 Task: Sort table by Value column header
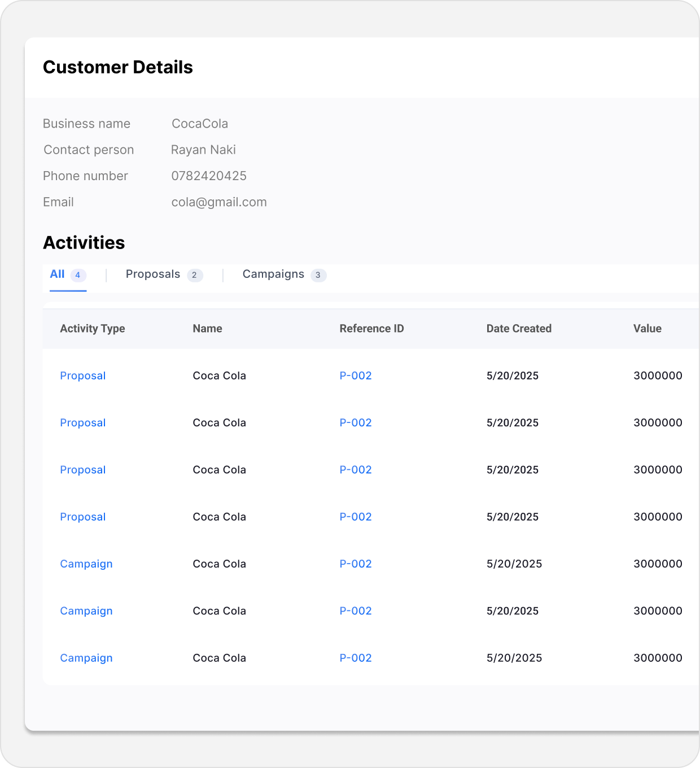tap(647, 329)
